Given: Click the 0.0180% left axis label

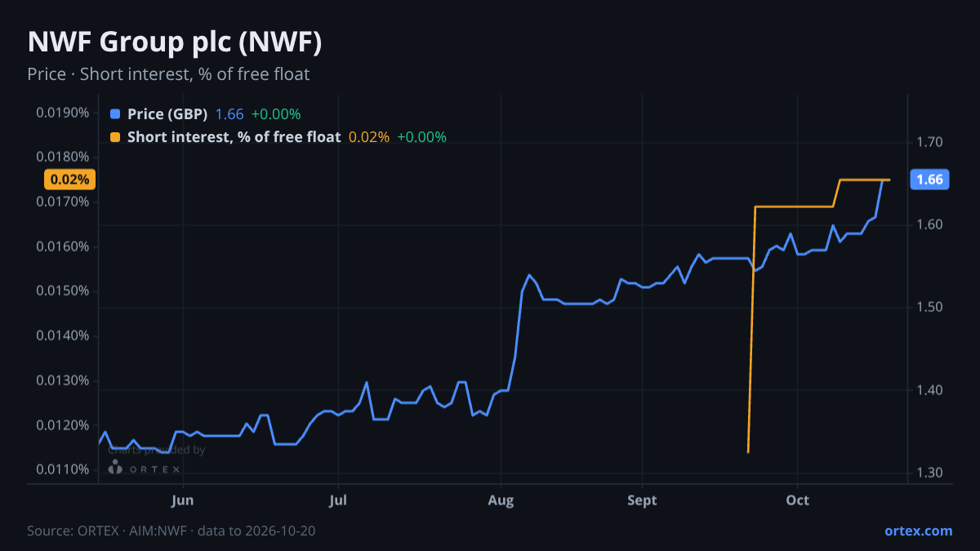Looking at the screenshot, I should 62,157.
